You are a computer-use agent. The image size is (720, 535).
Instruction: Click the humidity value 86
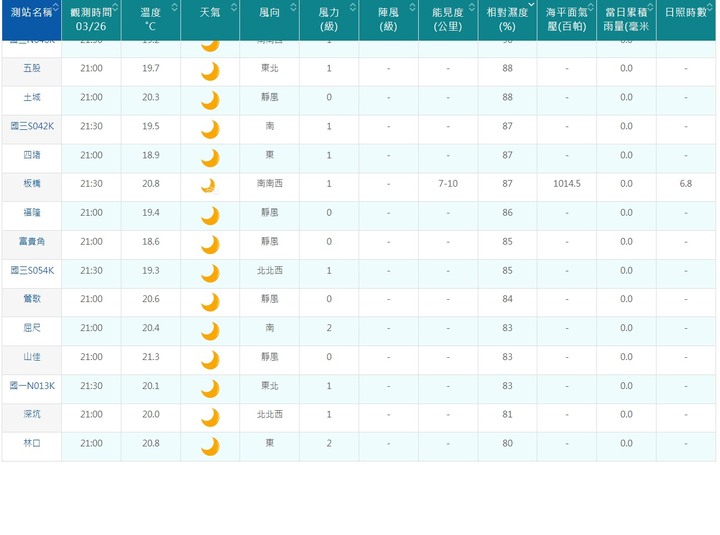tap(507, 212)
